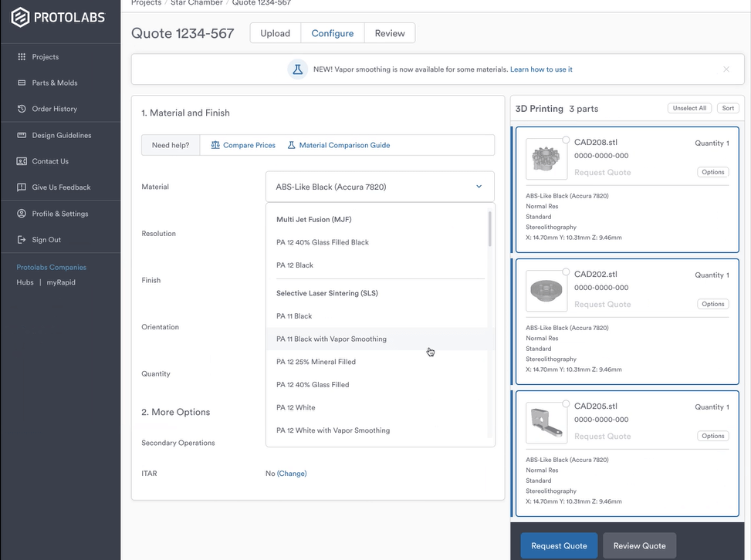Click the vapor smoothing announcement icon
Screen dimensions: 751x560
(298, 69)
